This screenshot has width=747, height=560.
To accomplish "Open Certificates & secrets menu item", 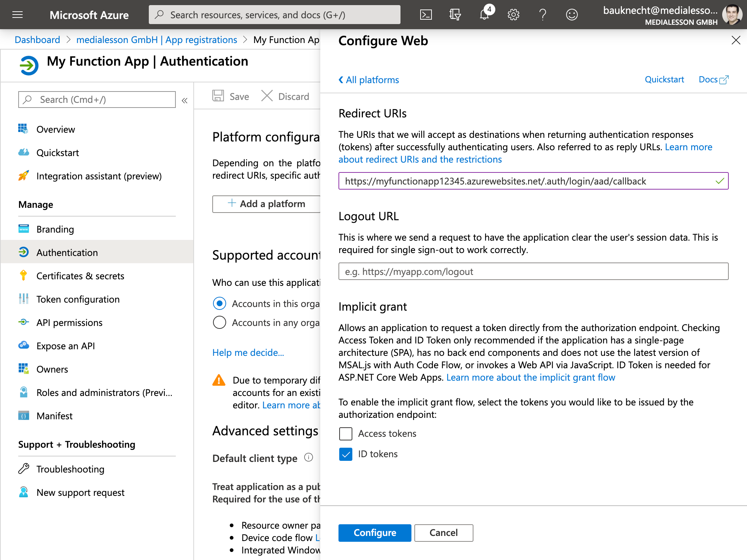I will [x=80, y=276].
